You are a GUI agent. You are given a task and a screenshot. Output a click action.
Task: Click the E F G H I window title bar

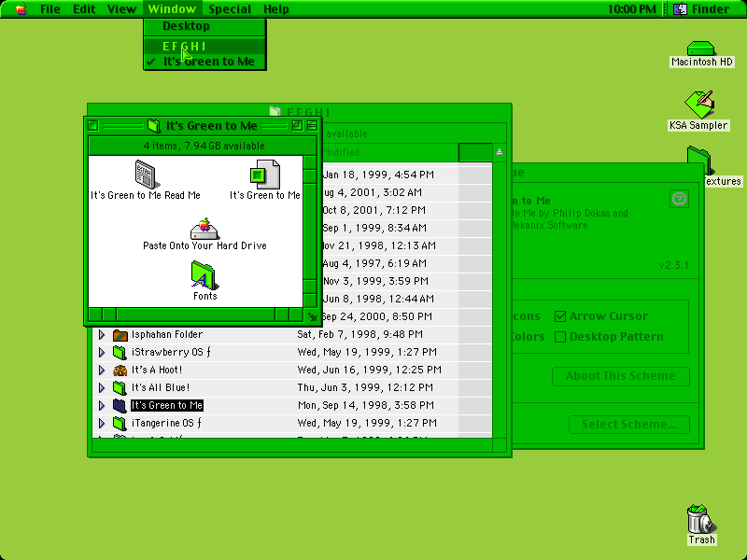[x=299, y=112]
